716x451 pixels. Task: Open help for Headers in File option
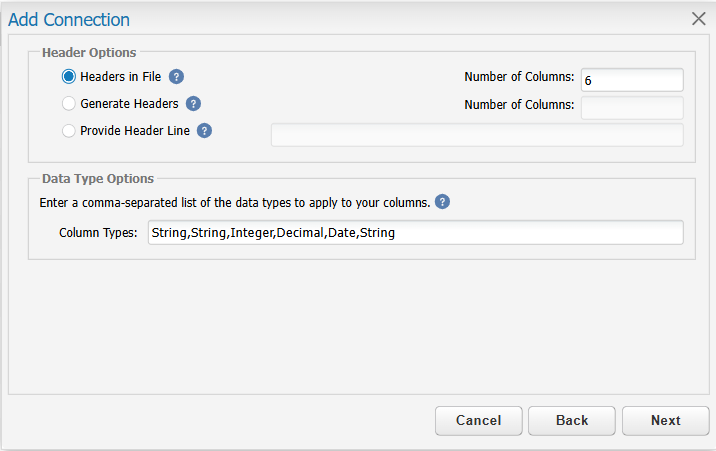176,77
